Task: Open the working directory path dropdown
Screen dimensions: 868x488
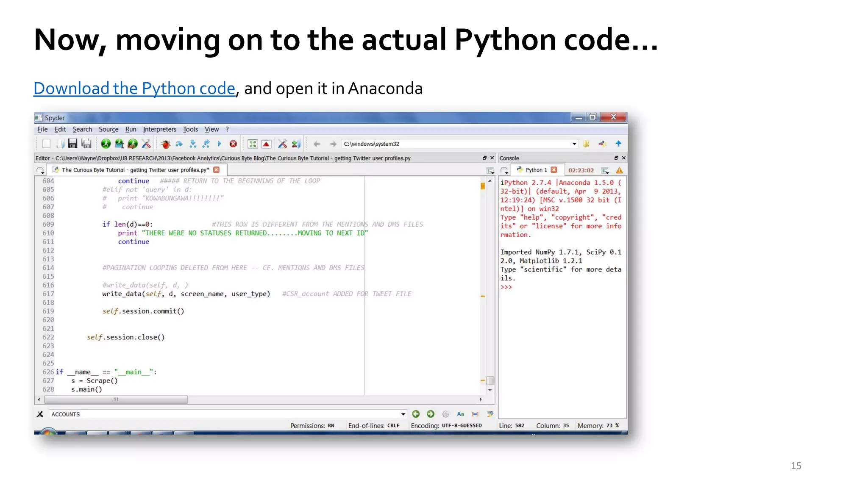Action: pyautogui.click(x=574, y=144)
